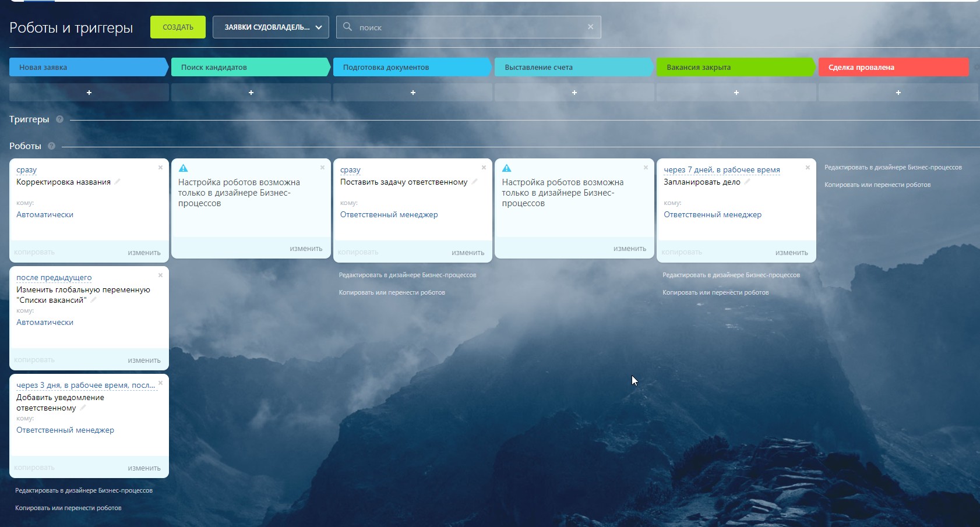Open the через 3 дня, в рабочее время delay
The width and height of the screenshot is (980, 527).
[86, 385]
